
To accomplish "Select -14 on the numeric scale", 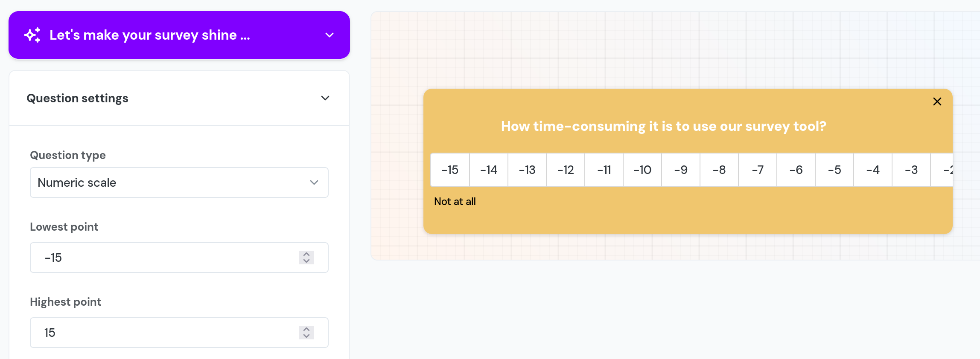I will coord(489,170).
